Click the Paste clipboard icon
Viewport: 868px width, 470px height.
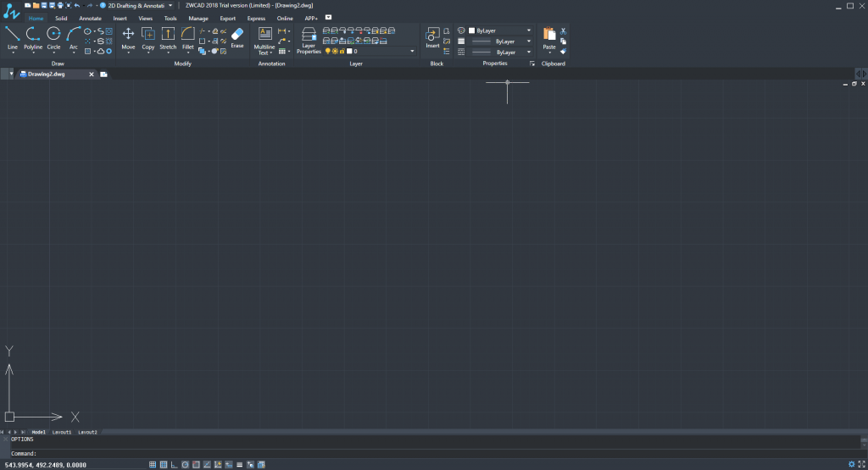tap(549, 37)
